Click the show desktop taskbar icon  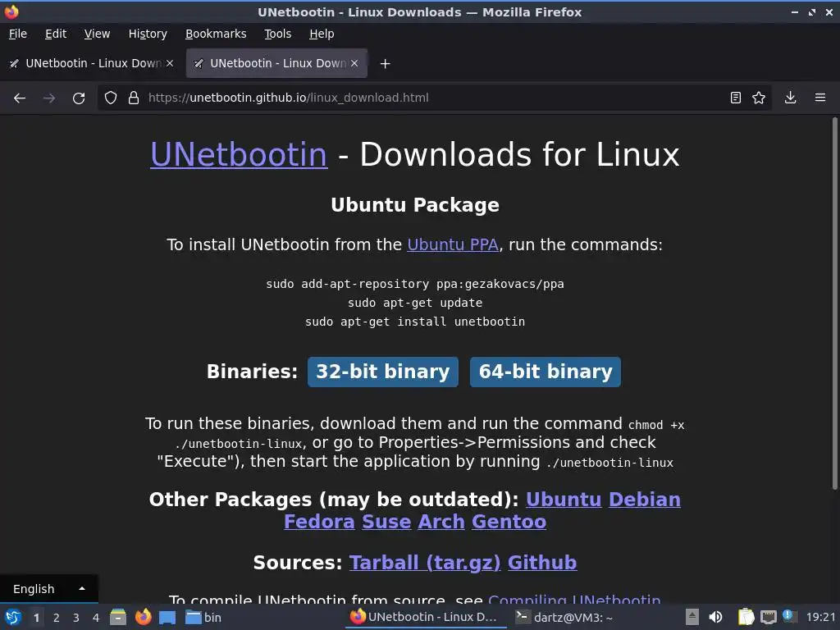(167, 618)
